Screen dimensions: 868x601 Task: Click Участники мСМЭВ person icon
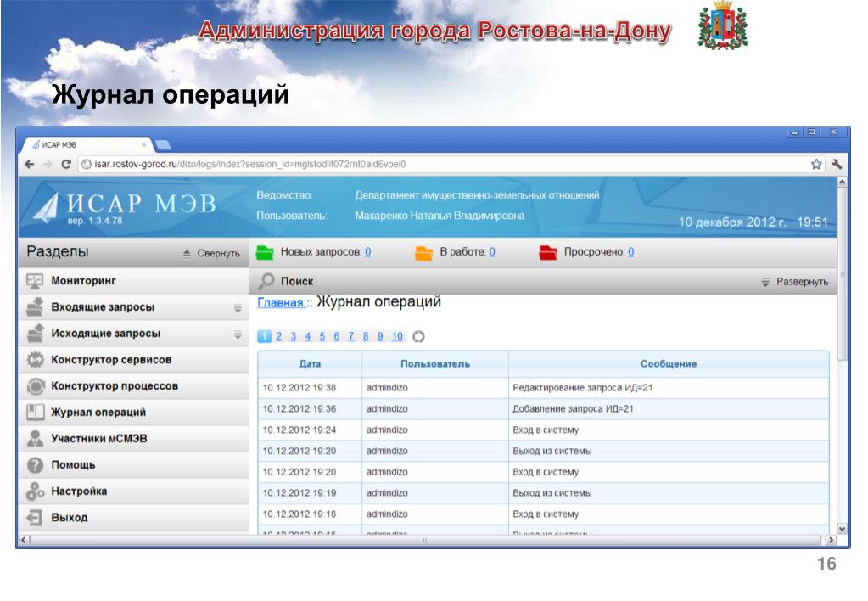(36, 438)
